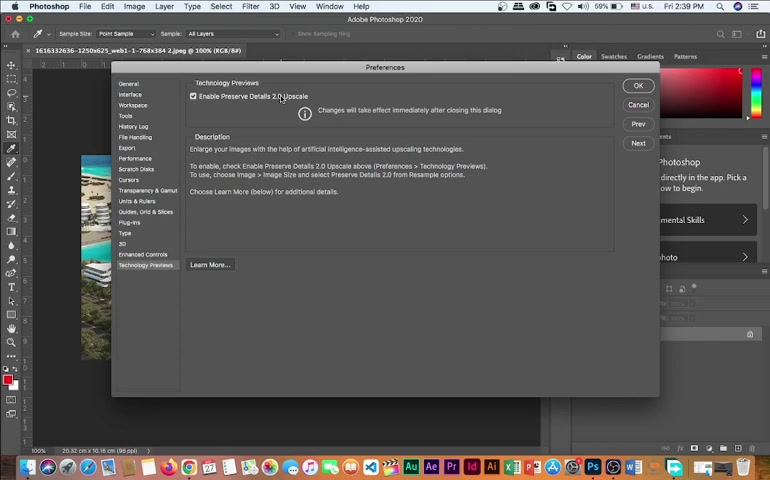Open the Learn panel flyout menu
The width and height of the screenshot is (770, 480).
764,137
